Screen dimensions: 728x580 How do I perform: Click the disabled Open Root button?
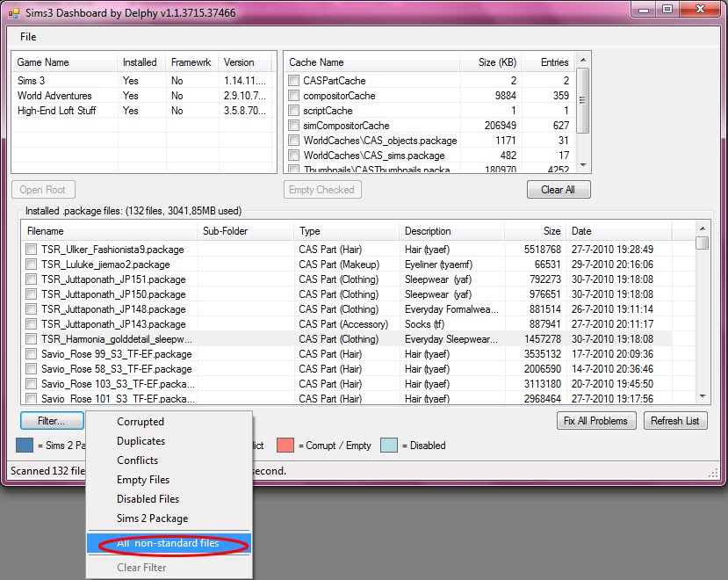pos(43,190)
